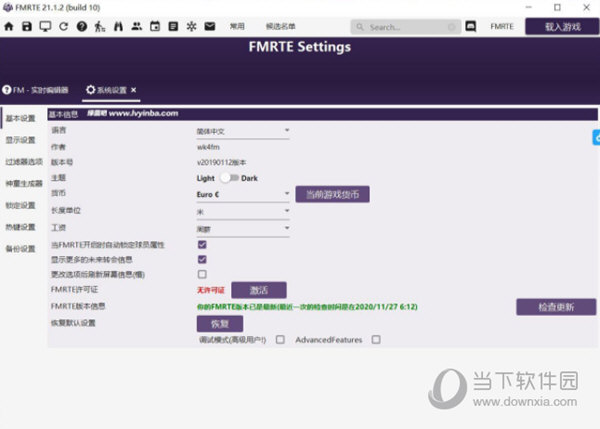Select 锁定设置 in the sidebar
The height and width of the screenshot is (429, 600).
[20, 206]
